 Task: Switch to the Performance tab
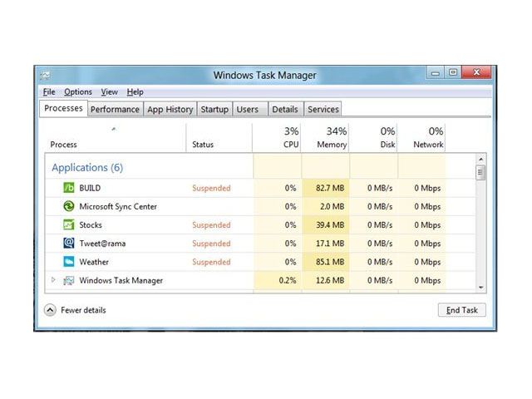(x=115, y=109)
